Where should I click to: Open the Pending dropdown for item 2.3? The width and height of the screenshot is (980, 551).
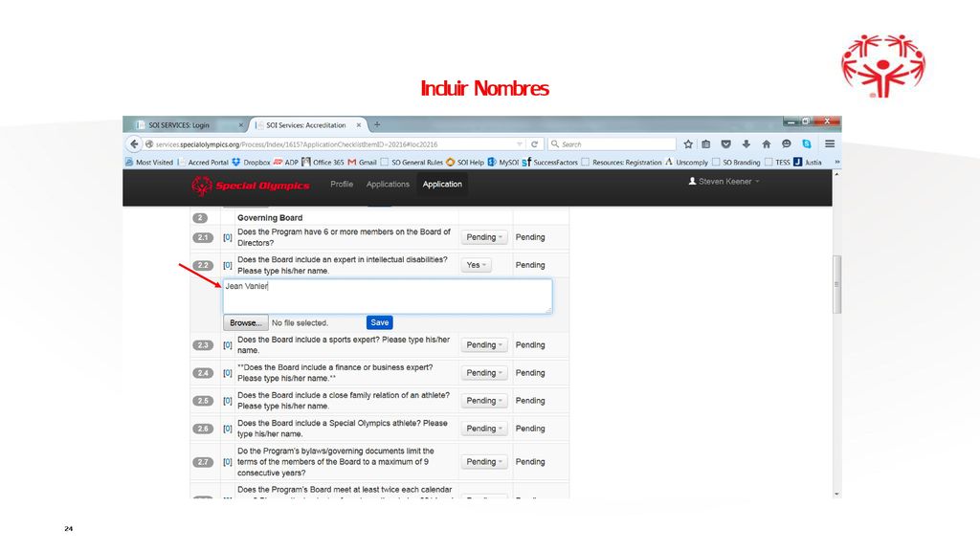(x=483, y=344)
